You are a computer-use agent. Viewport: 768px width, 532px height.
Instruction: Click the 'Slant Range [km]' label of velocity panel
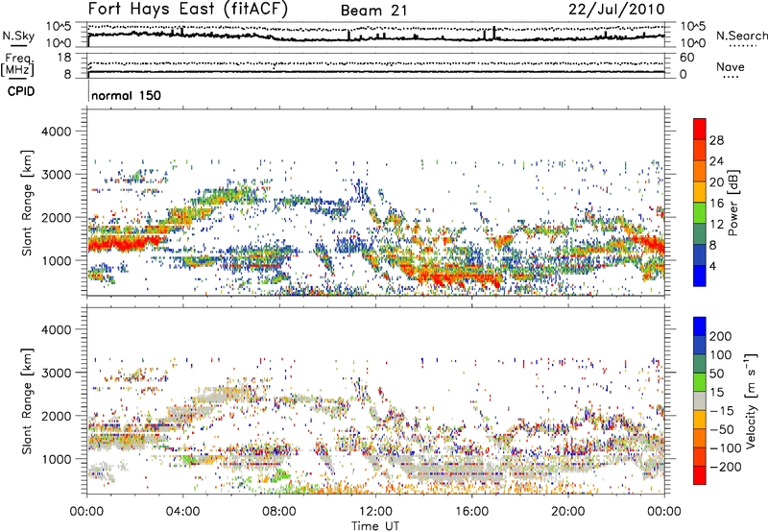(x=27, y=401)
